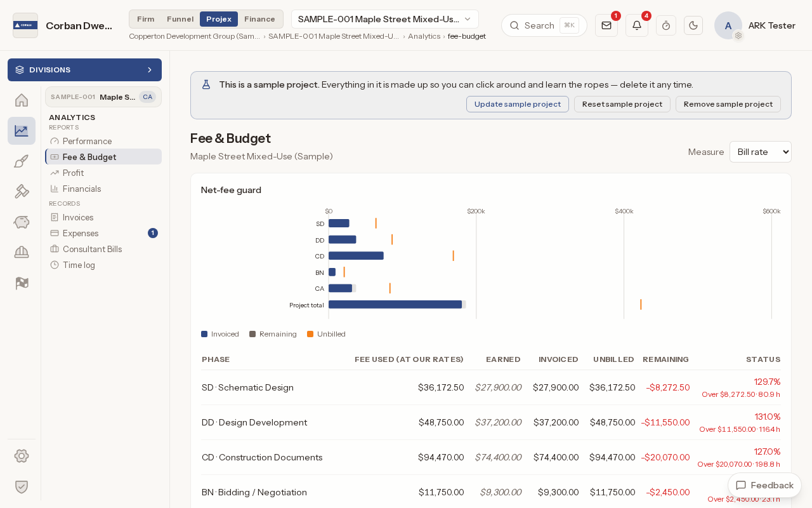This screenshot has height=508, width=812.
Task: Open the piggy bank icon in the sidebar
Action: click(x=22, y=222)
